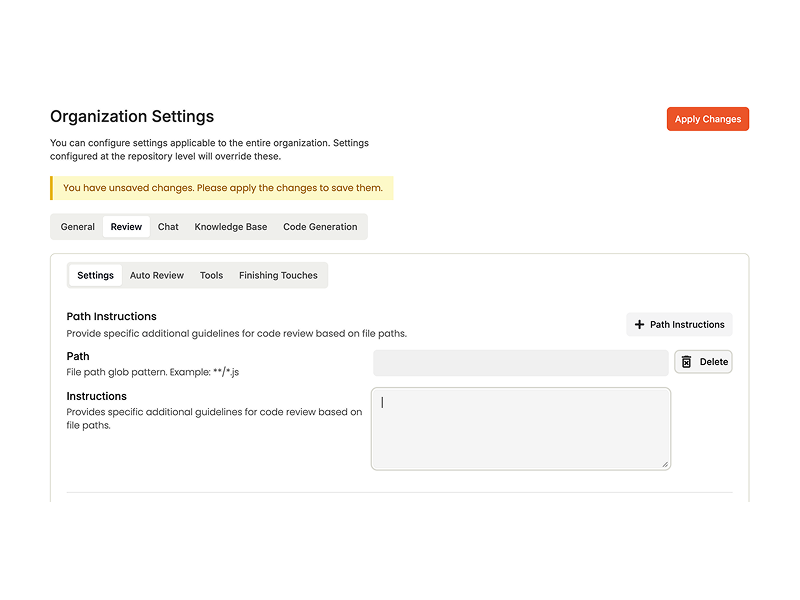This screenshot has height=600, width=800.
Task: Go to the Knowledge Base tab
Action: click(231, 227)
